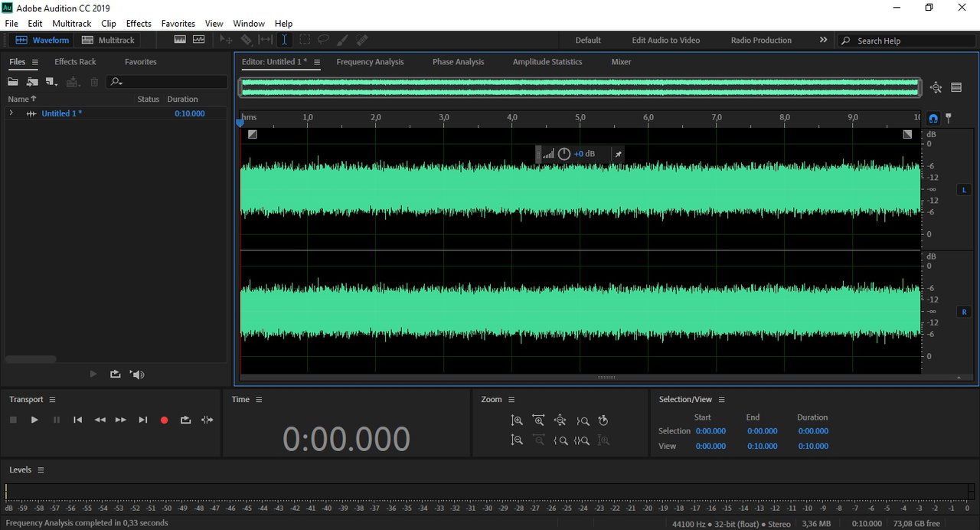
Task: Click the Rewind button
Action: [x=100, y=420]
